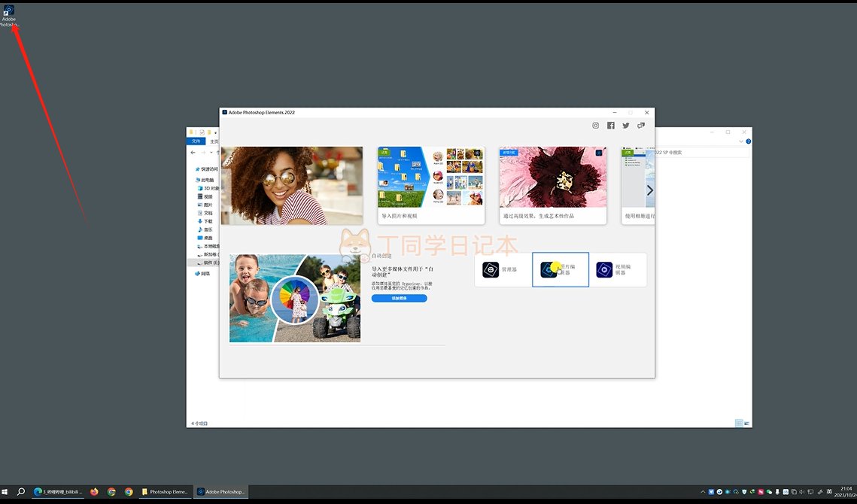This screenshot has width=857, height=504.
Task: Open the taskbar clock and date
Action: [x=846, y=491]
